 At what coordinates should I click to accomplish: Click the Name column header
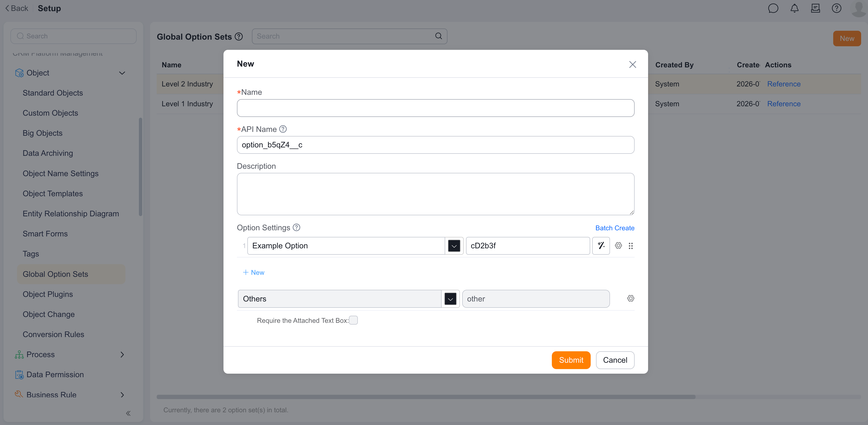tap(171, 65)
